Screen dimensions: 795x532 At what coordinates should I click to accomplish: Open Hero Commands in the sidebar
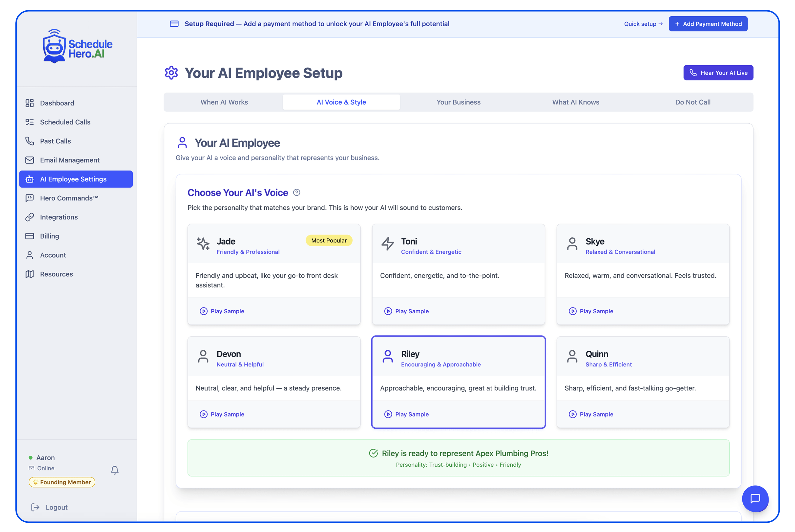click(x=69, y=198)
